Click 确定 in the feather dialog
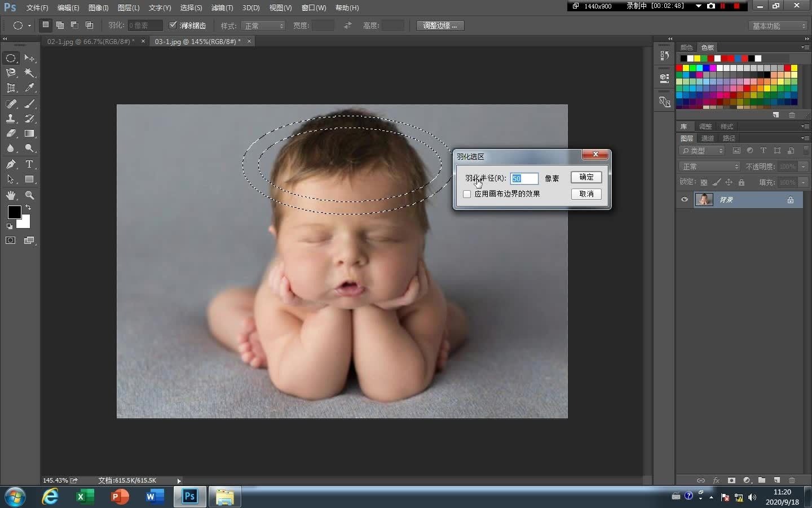The width and height of the screenshot is (812, 508). coord(586,177)
